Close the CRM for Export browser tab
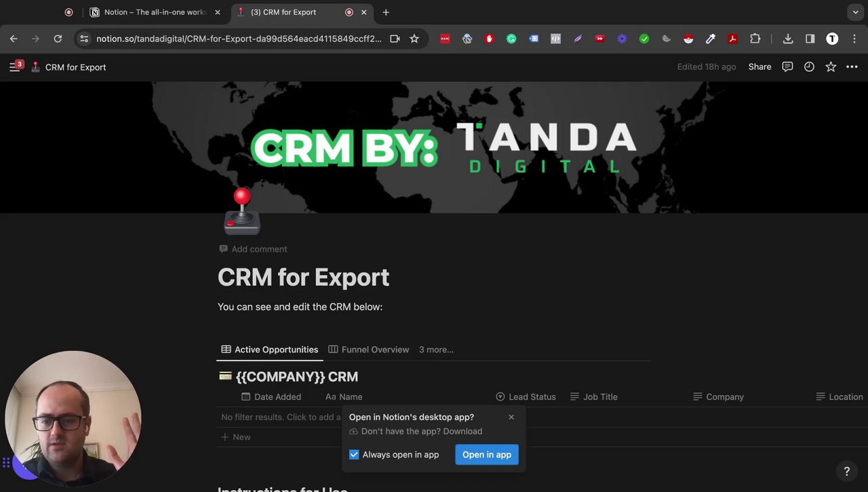The image size is (868, 492). click(x=364, y=12)
